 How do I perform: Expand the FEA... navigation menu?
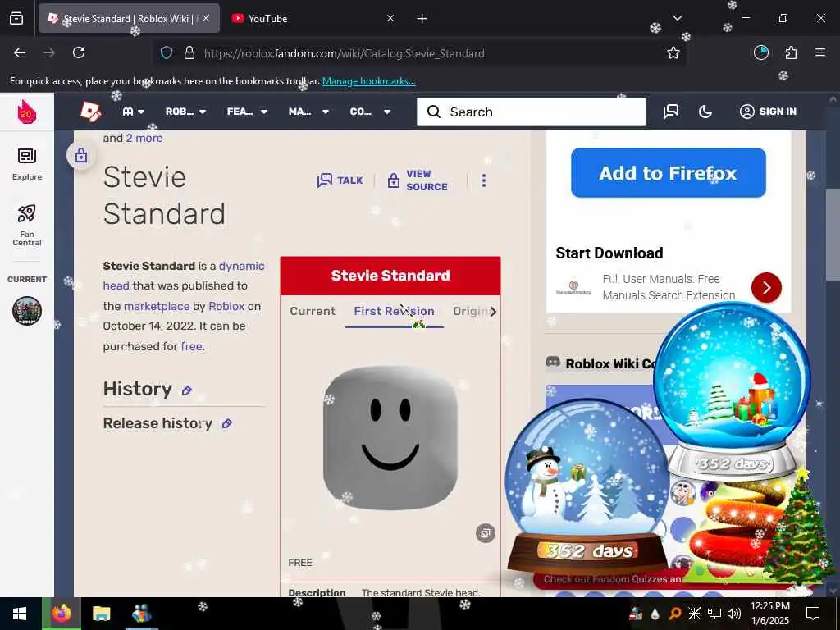coord(247,112)
